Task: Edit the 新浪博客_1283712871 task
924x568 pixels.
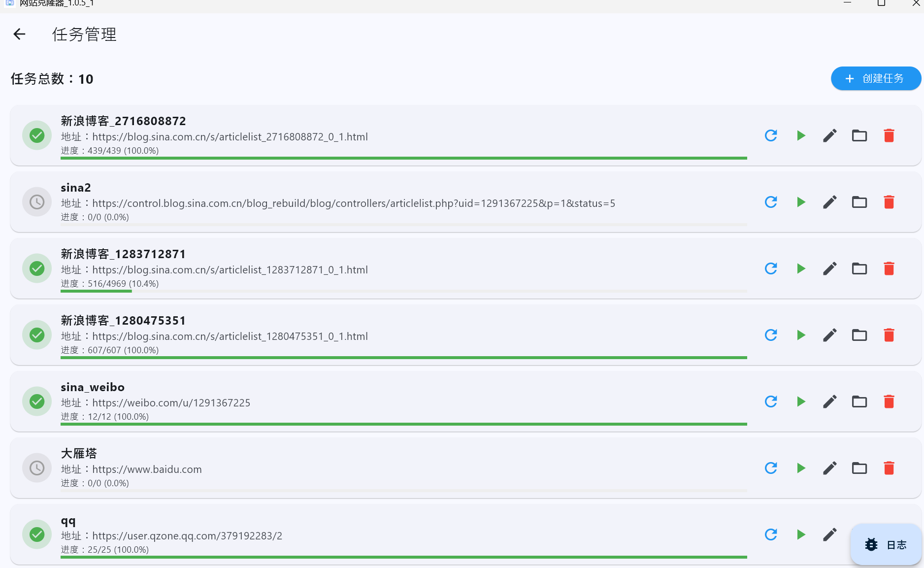Action: tap(830, 268)
